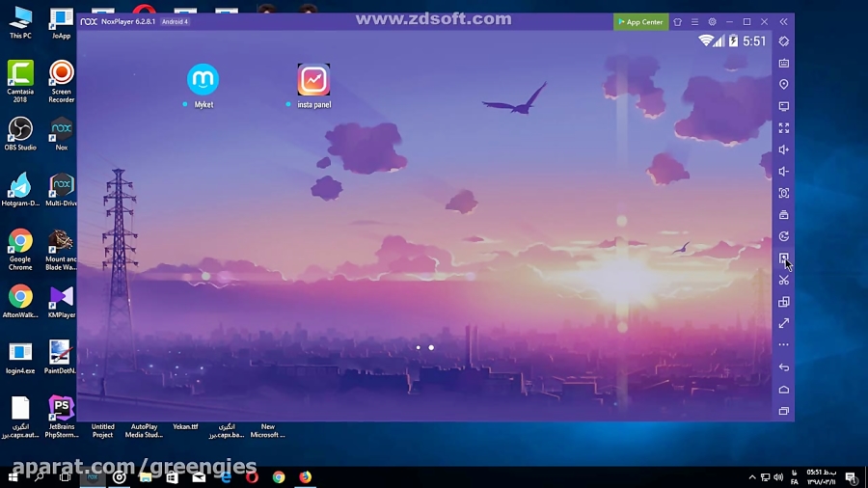Image resolution: width=868 pixels, height=488 pixels.
Task: Click the shake/rotate diamond sidebar icon
Action: (784, 41)
